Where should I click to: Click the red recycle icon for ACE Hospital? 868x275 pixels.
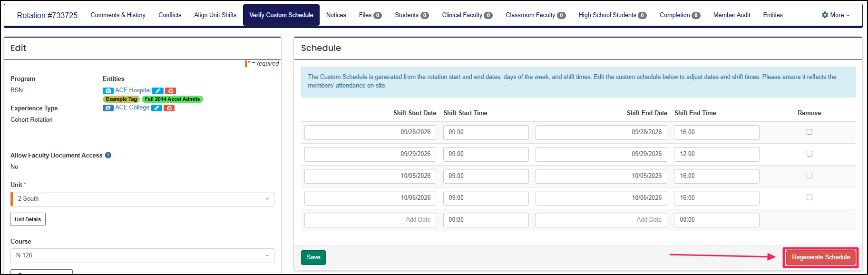pyautogui.click(x=171, y=91)
